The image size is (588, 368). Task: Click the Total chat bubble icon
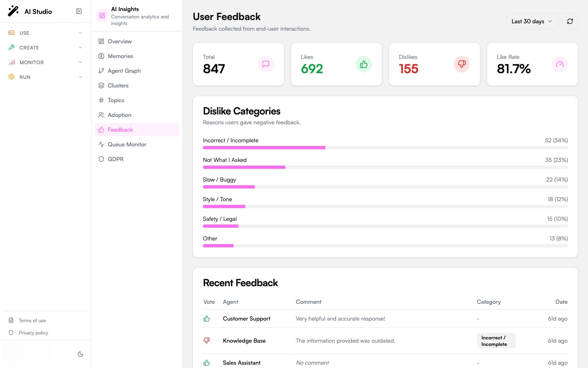(x=266, y=64)
